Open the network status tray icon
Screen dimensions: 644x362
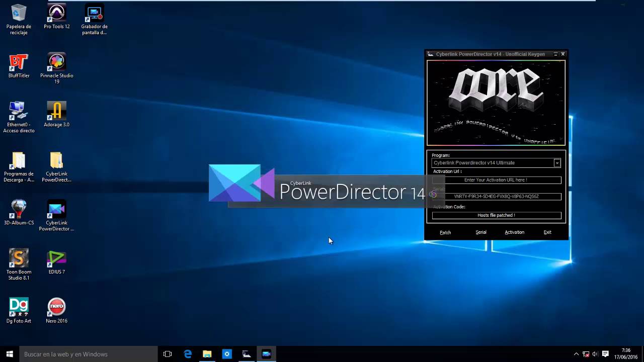tap(586, 354)
